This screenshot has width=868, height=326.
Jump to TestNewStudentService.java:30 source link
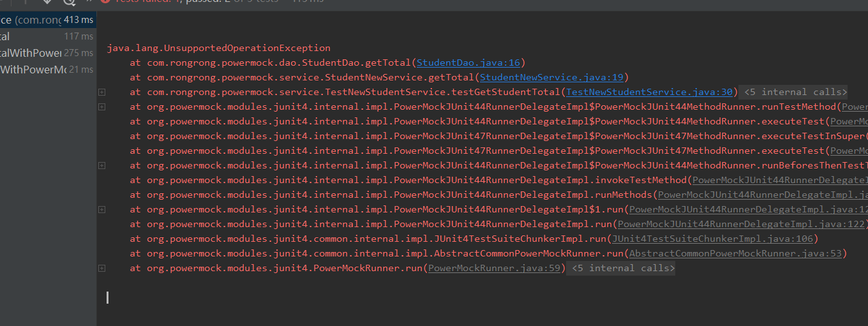[x=649, y=92]
